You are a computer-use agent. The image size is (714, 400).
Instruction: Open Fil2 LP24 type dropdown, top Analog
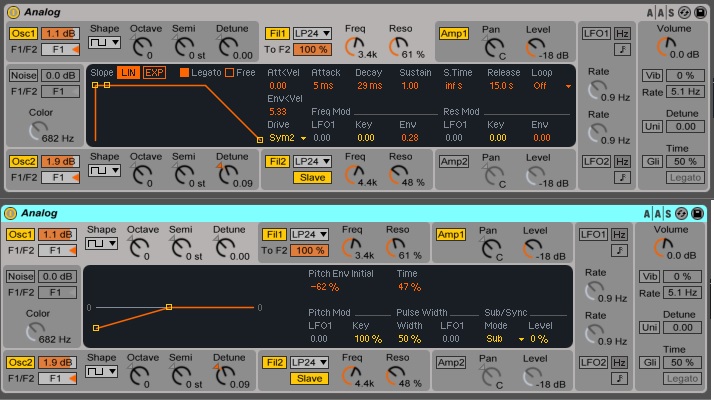pos(312,161)
